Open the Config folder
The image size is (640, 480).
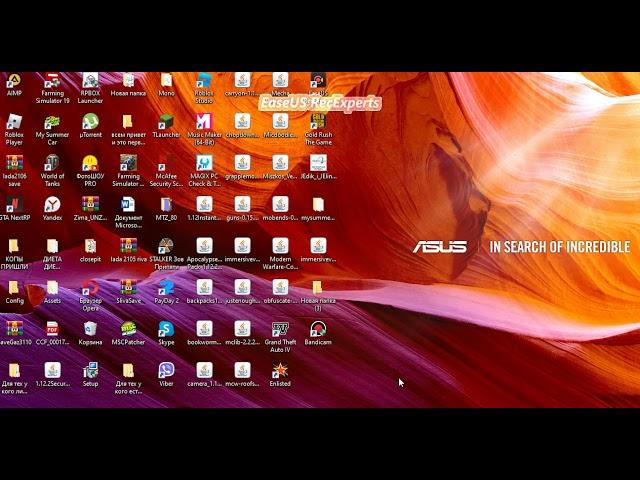[x=14, y=292]
